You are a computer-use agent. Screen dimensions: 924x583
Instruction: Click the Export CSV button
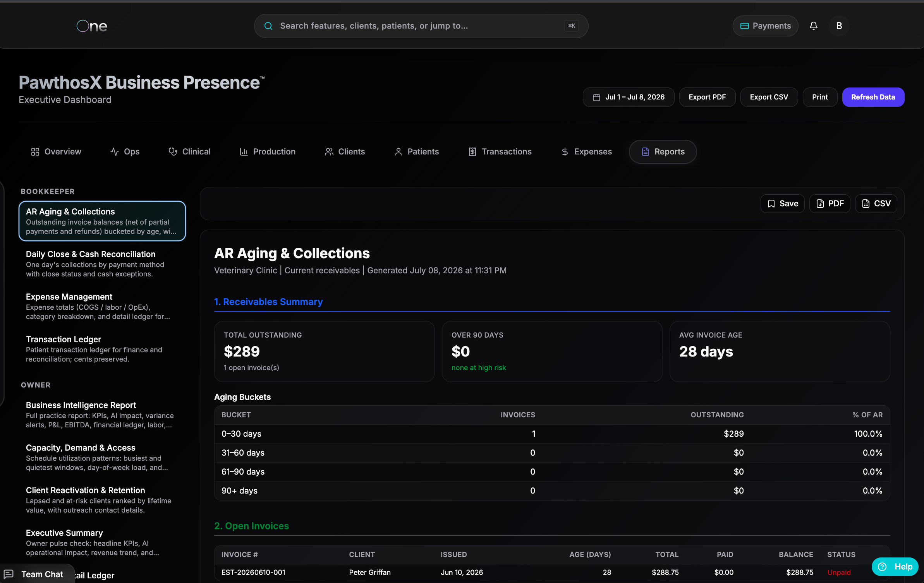[x=769, y=97]
